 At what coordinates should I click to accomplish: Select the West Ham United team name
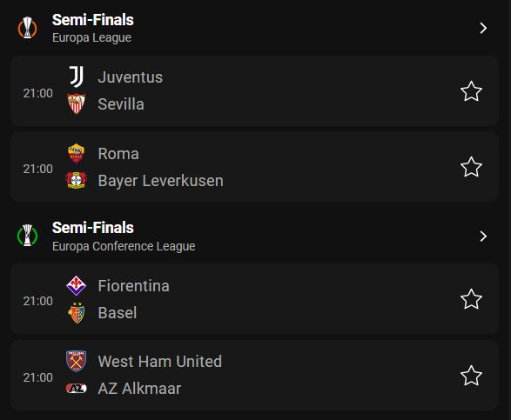[x=160, y=362]
